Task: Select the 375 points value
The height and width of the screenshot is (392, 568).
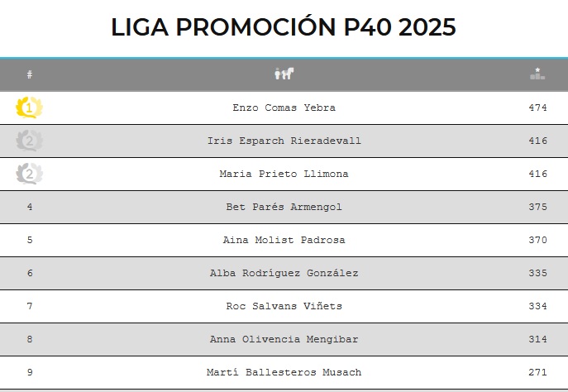Action: [x=537, y=207]
